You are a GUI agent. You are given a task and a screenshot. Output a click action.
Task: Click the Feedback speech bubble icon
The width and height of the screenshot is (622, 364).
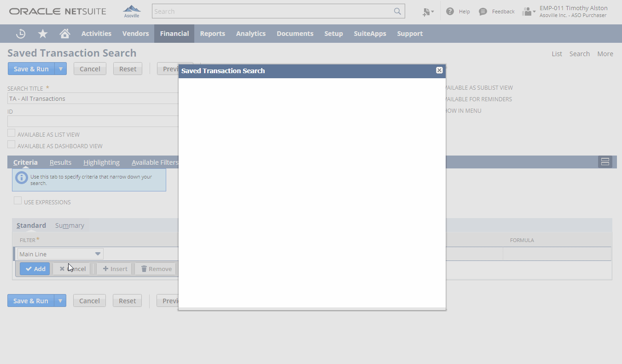(482, 12)
